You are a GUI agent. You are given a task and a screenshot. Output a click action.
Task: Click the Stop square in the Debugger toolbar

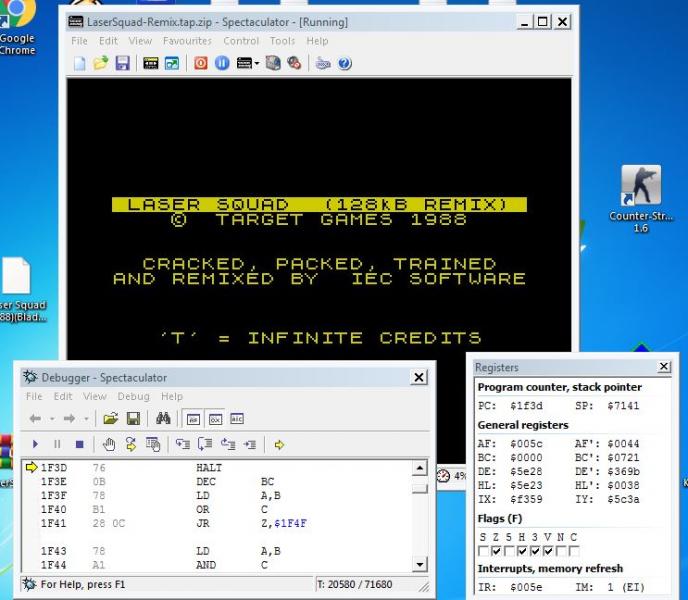78,445
